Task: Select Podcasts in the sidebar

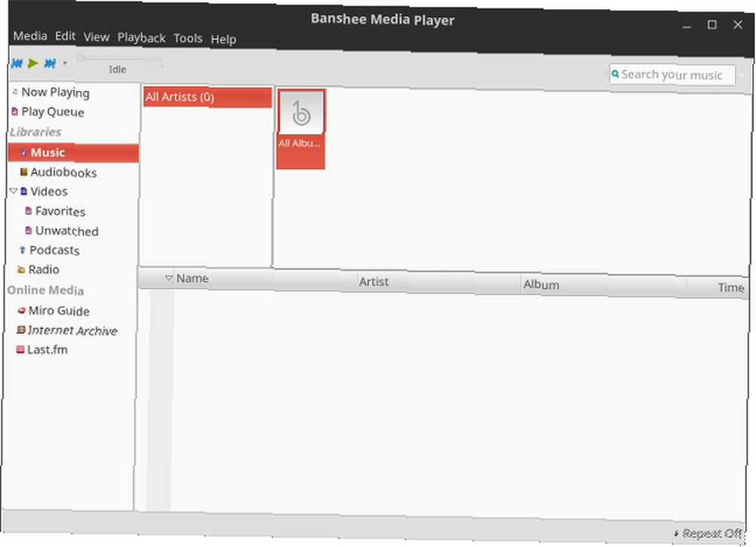Action: click(54, 250)
